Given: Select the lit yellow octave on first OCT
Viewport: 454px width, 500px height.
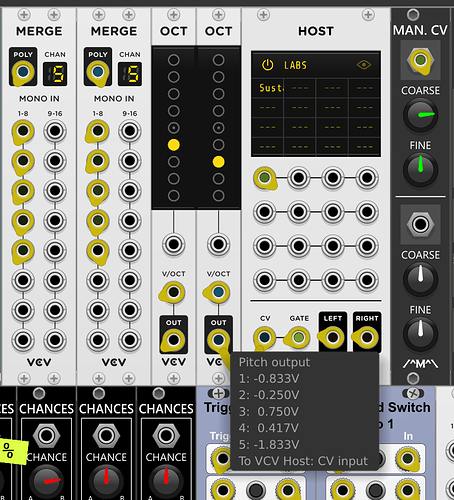Looking at the screenshot, I should coord(174,145).
